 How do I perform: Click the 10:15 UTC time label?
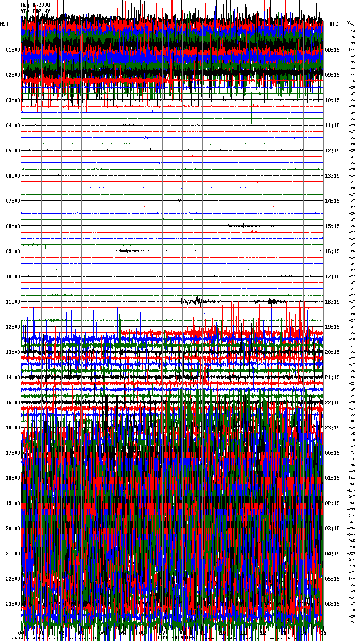point(332,100)
